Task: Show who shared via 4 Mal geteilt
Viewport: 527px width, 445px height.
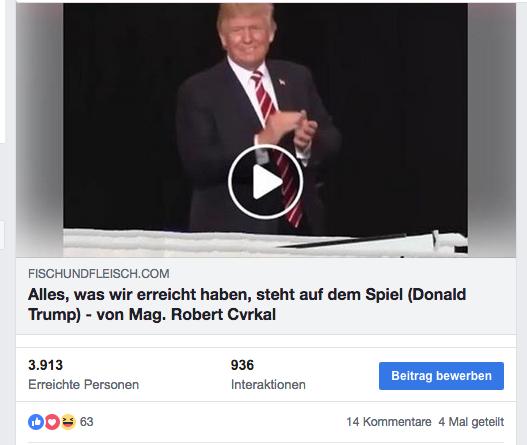Action: [471, 422]
